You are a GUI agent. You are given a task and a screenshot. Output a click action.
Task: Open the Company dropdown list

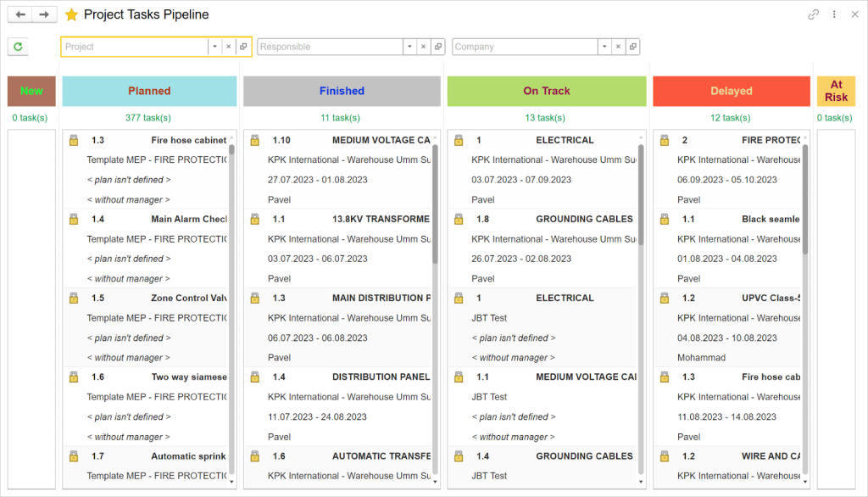click(604, 46)
